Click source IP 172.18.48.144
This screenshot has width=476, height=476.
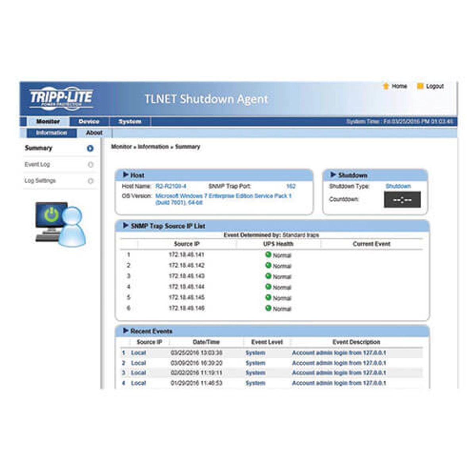pos(186,287)
